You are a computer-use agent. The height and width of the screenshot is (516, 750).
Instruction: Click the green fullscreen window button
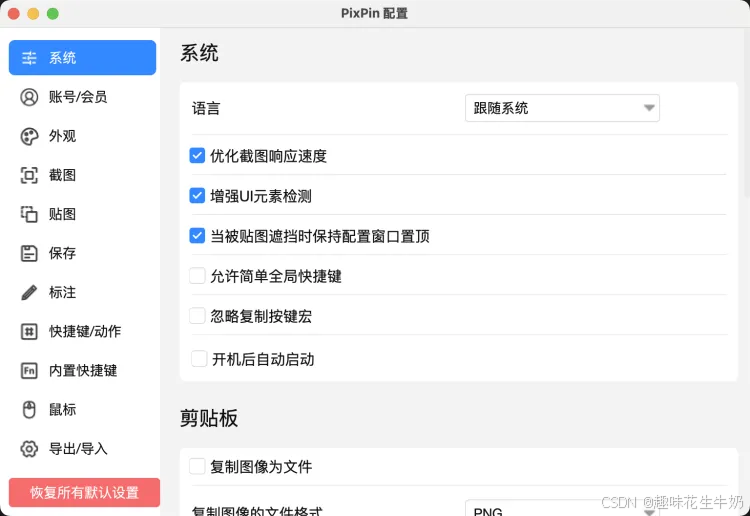click(53, 13)
